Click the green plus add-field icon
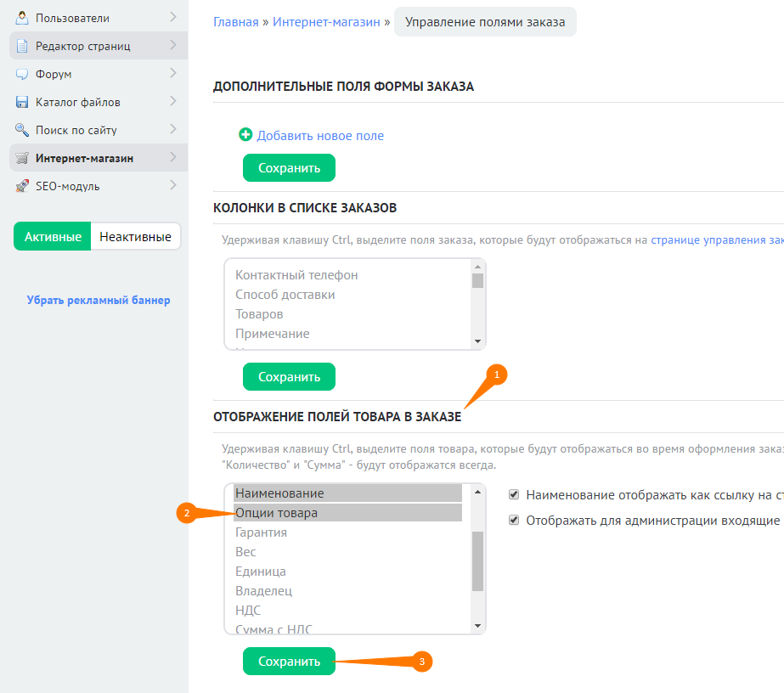 pos(246,135)
